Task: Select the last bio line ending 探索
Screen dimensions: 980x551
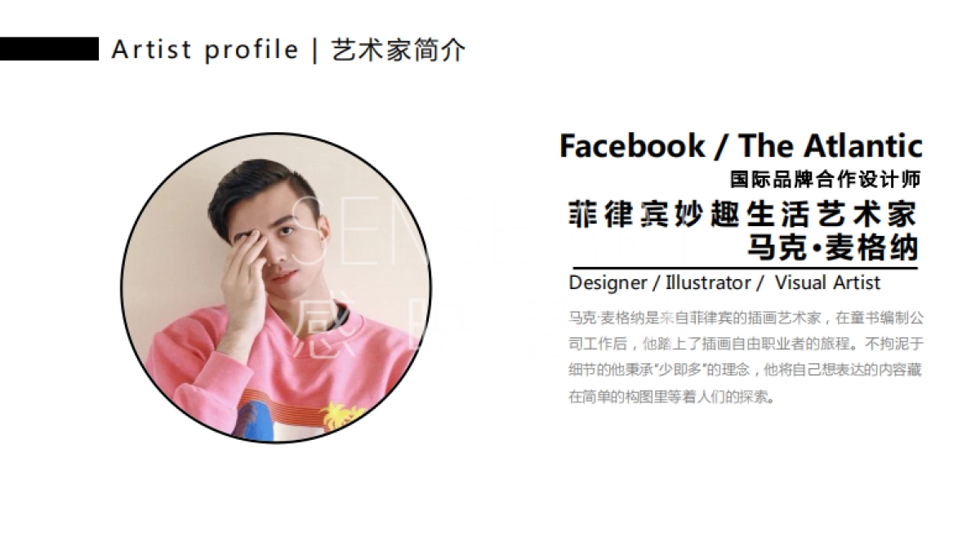Action: (x=670, y=398)
